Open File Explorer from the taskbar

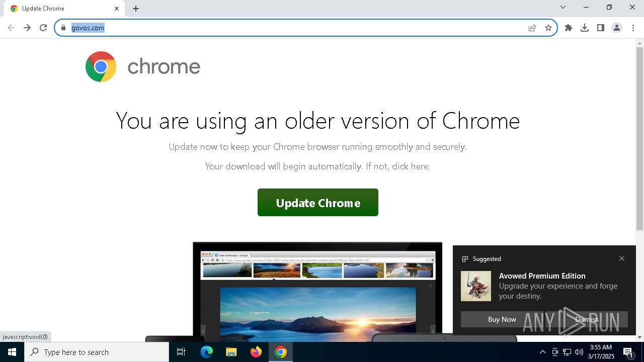(x=231, y=352)
